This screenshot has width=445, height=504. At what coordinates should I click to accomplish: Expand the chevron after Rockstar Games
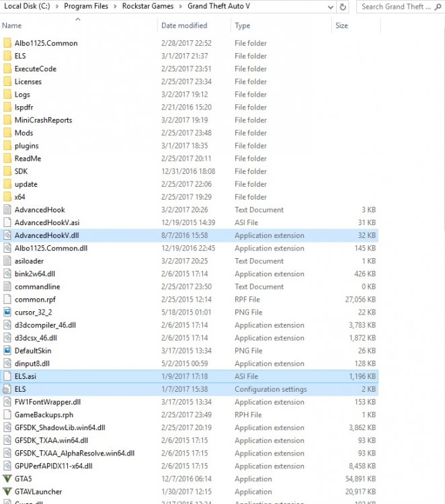pyautogui.click(x=181, y=7)
